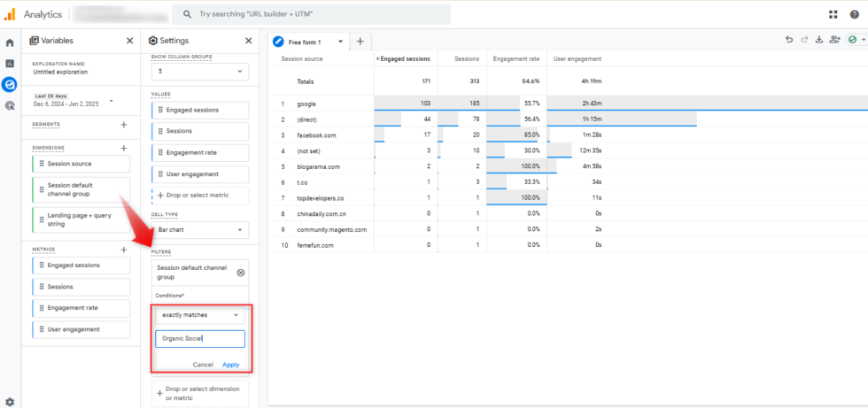
Task: Open Admin settings gear icon
Action: (x=10, y=402)
